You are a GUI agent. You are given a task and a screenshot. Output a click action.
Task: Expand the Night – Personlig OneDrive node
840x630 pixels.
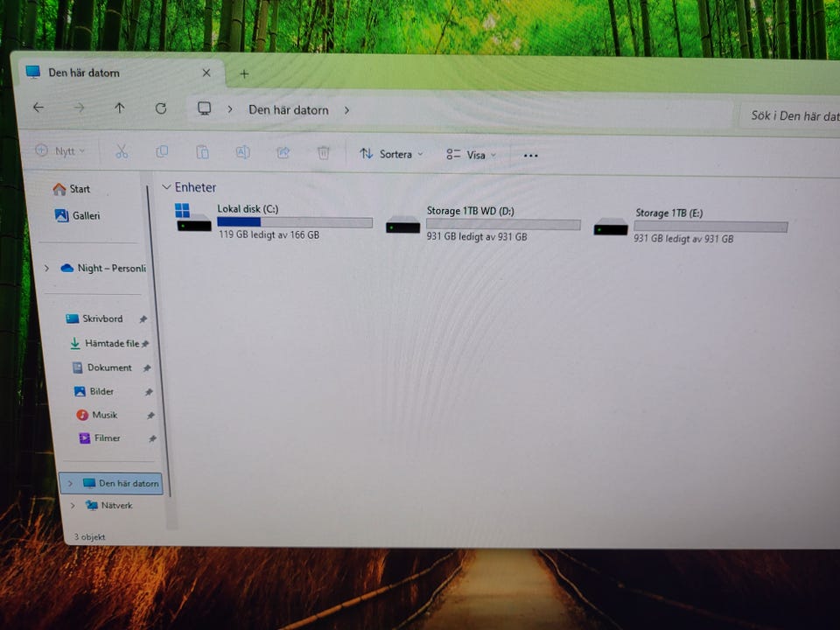coord(46,268)
